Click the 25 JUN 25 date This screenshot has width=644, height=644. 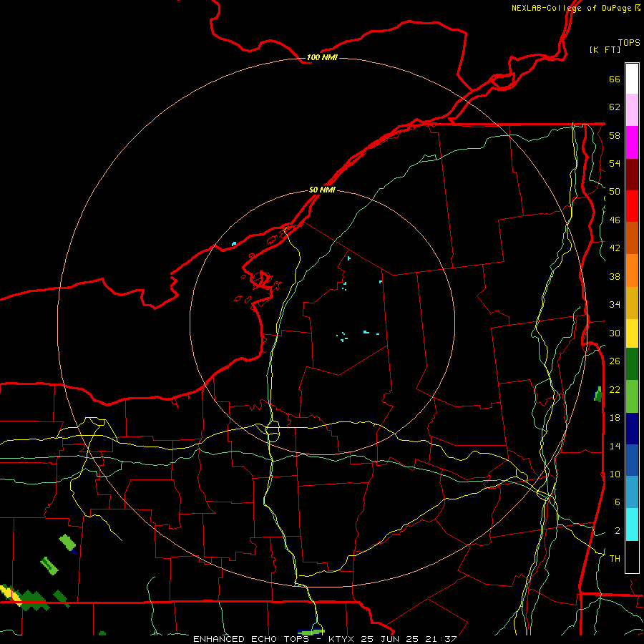(x=389, y=639)
